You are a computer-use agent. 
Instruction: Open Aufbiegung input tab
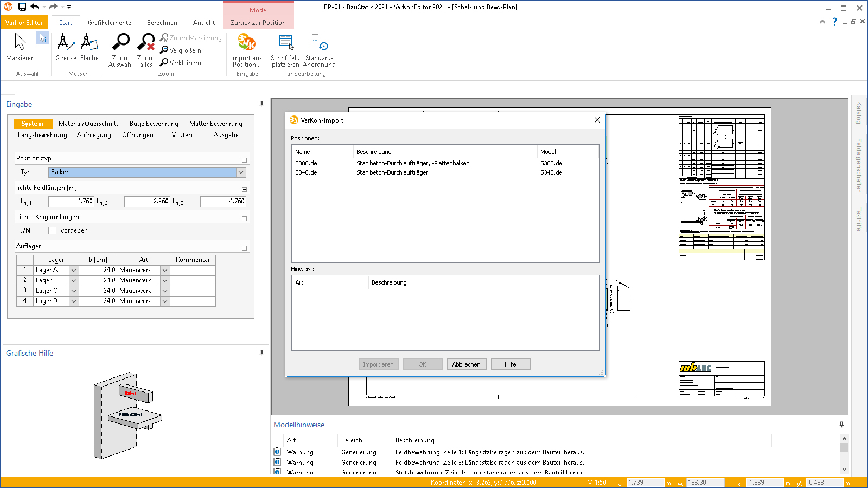[x=94, y=135]
